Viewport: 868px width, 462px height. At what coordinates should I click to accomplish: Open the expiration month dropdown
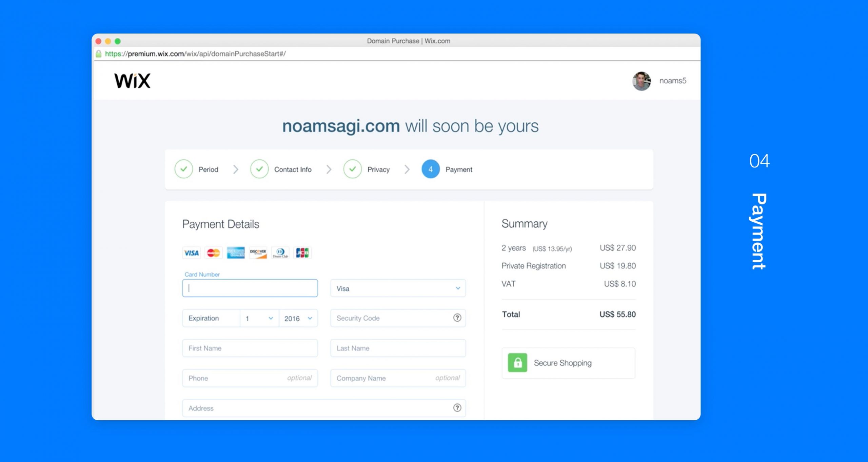pos(259,318)
